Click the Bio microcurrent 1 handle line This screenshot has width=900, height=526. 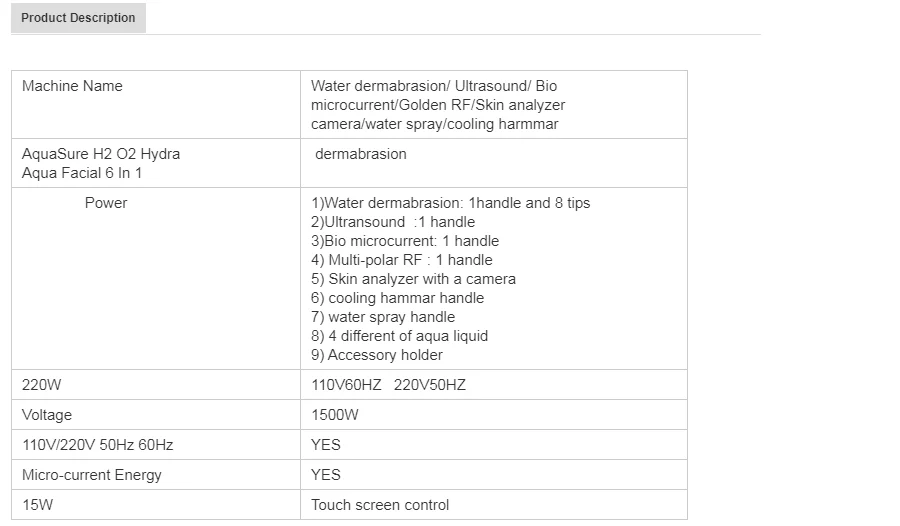pos(405,241)
